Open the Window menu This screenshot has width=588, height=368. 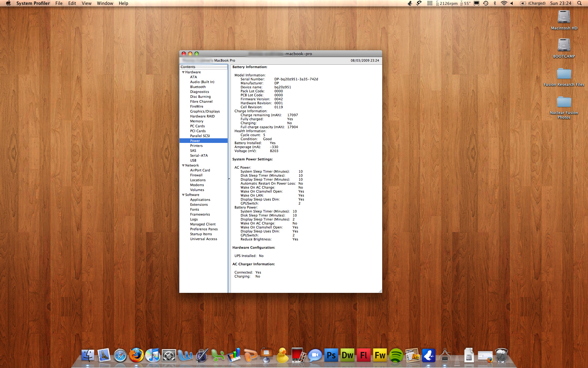[105, 3]
